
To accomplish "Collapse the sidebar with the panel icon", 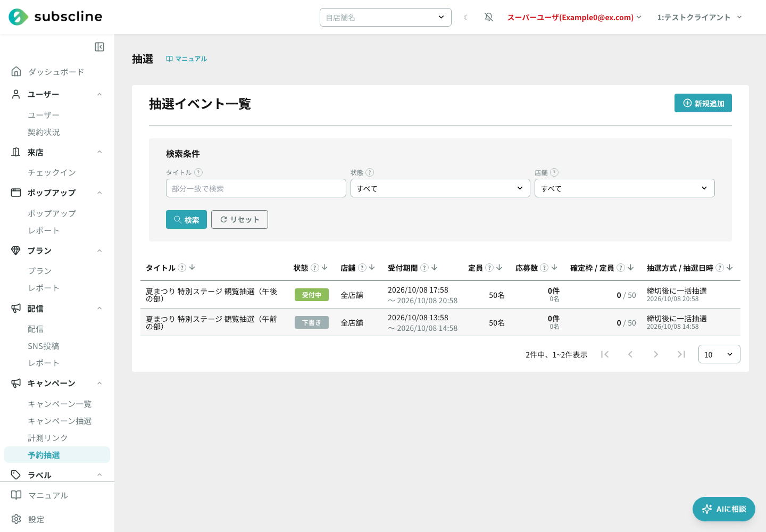I will click(x=99, y=47).
